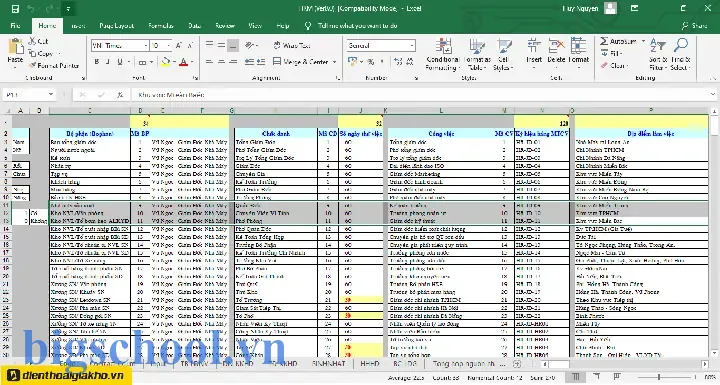Switch to the Data tab
Screen dimensions: 720x385
pyautogui.click(x=195, y=26)
